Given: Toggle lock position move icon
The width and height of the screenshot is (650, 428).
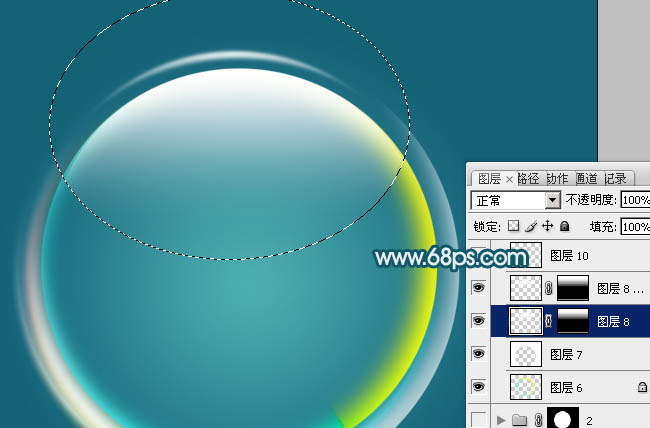Looking at the screenshot, I should 548,226.
